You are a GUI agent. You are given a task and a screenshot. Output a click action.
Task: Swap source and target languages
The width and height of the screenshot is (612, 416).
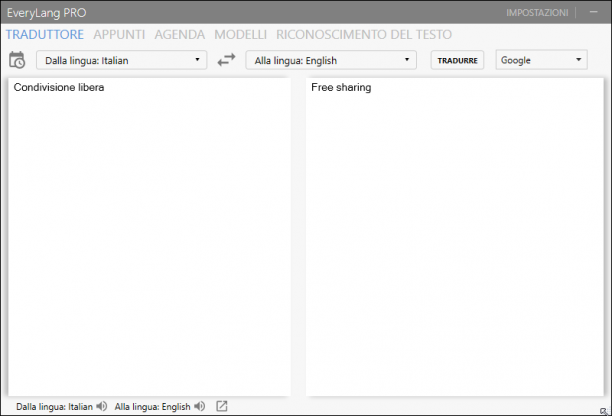coord(226,60)
